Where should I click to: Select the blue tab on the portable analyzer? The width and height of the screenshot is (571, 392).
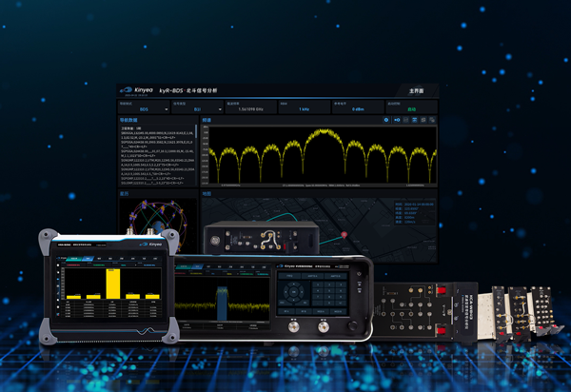[88, 259]
